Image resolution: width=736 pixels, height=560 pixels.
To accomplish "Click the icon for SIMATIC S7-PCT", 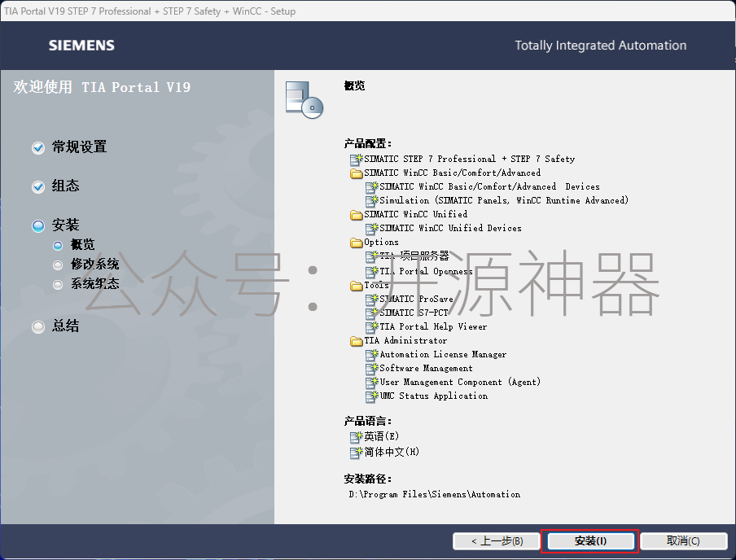I will 372,313.
